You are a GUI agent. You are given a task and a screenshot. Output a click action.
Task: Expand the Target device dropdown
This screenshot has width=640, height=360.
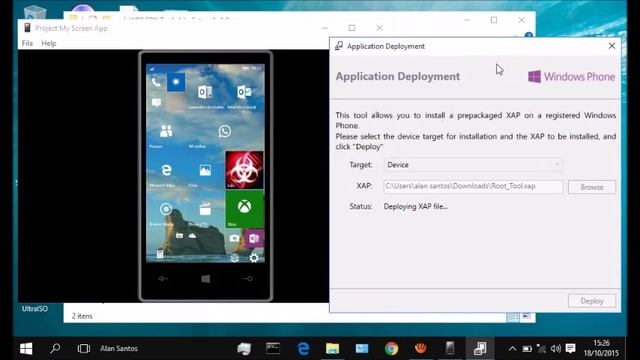(473, 165)
